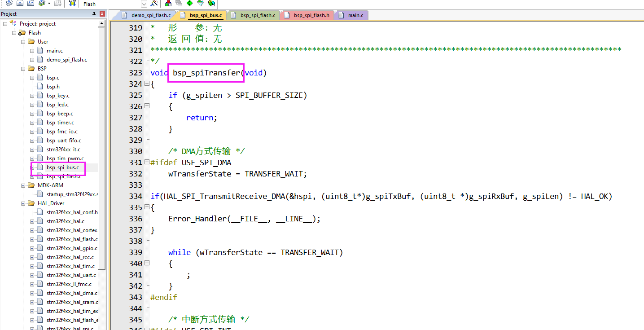Image resolution: width=644 pixels, height=330 pixels.
Task: Collapse the HAL_Driver group folder
Action: [23, 203]
